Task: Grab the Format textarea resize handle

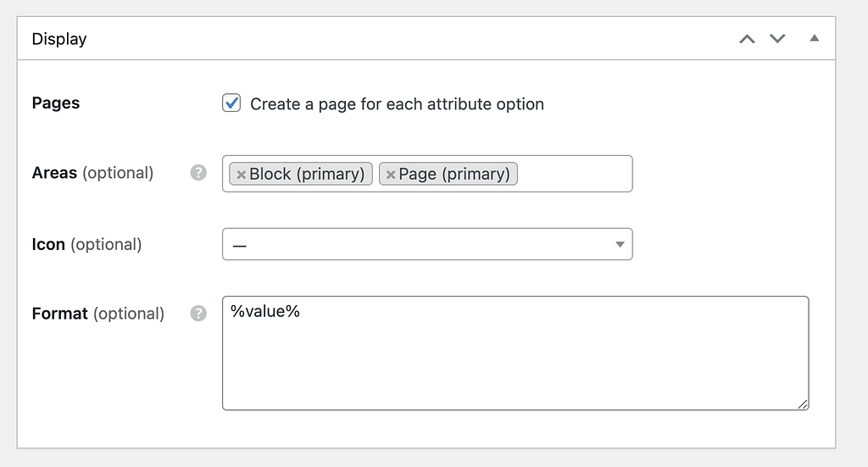Action: tap(803, 404)
